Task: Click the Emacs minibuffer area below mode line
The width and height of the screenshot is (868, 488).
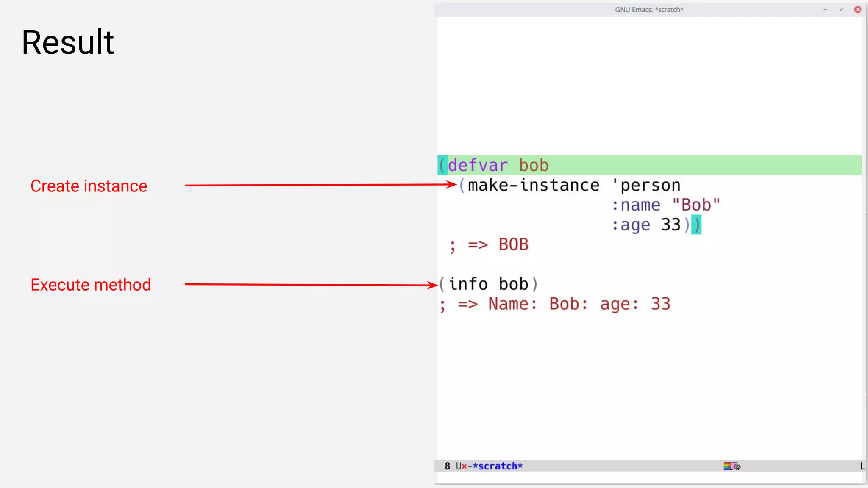Action: (649, 477)
